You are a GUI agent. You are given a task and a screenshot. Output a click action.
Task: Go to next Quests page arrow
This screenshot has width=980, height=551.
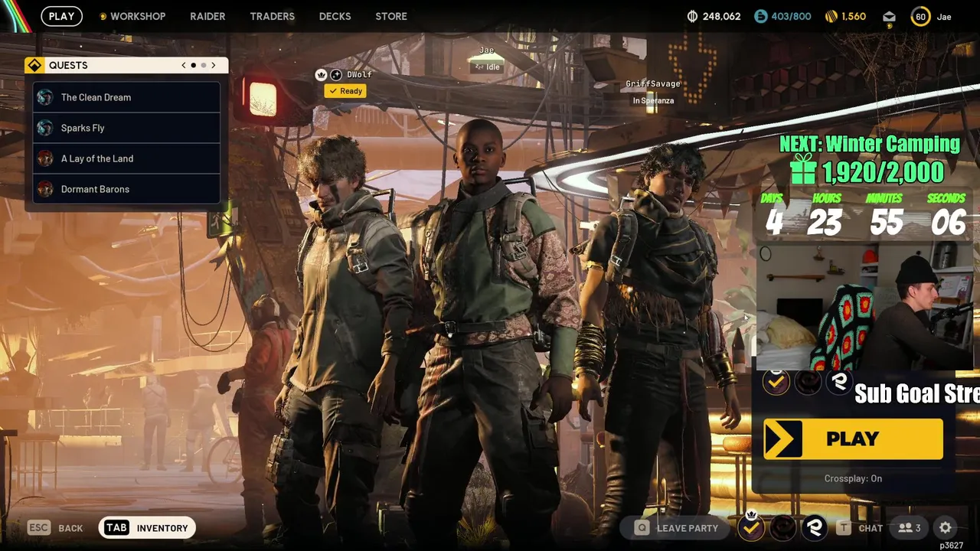tap(214, 65)
